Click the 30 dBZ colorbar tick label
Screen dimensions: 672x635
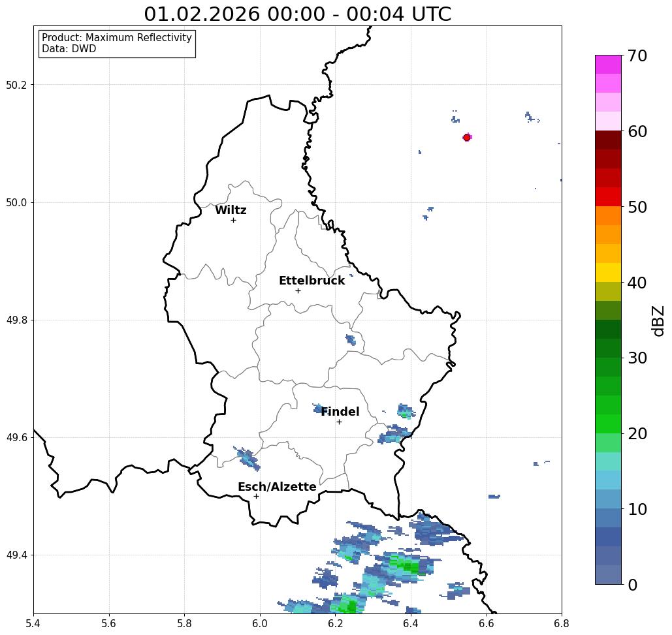coord(637,358)
